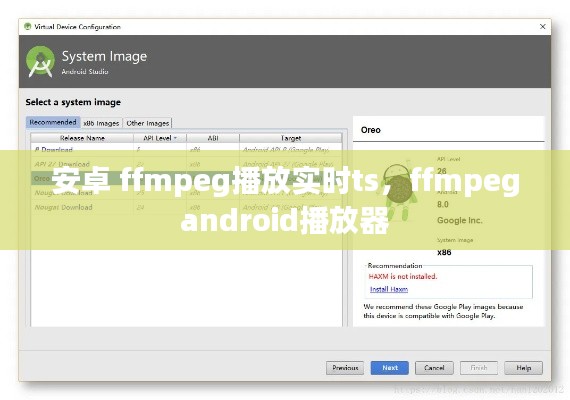Click the Target column header
The image size is (570, 400).
pyautogui.click(x=290, y=138)
